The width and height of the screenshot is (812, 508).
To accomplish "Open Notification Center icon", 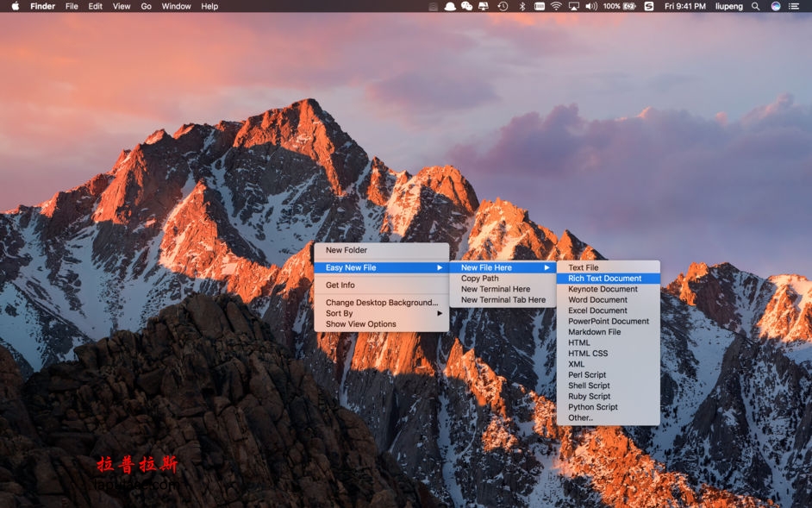I will point(794,6).
